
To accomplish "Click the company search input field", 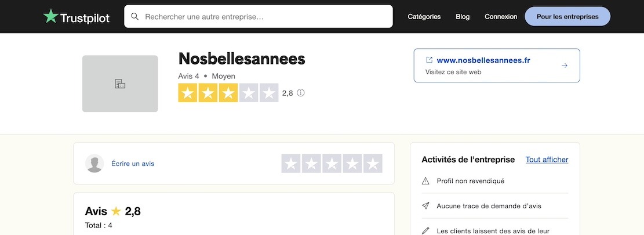I will [x=267, y=17].
